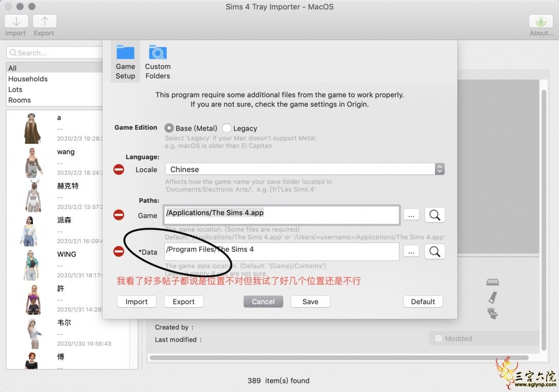Select the wang household thumbnail
The width and height of the screenshot is (559, 392).
33,163
